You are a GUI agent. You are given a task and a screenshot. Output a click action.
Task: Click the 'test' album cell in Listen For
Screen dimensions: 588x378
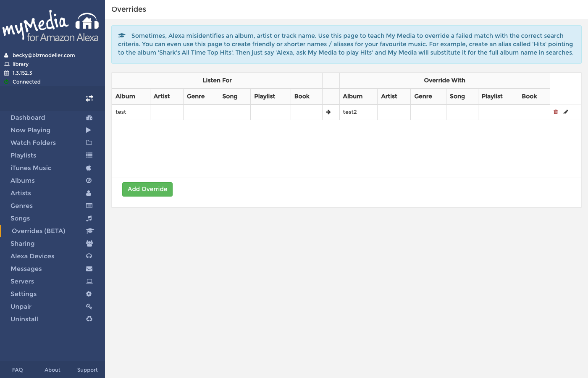121,112
